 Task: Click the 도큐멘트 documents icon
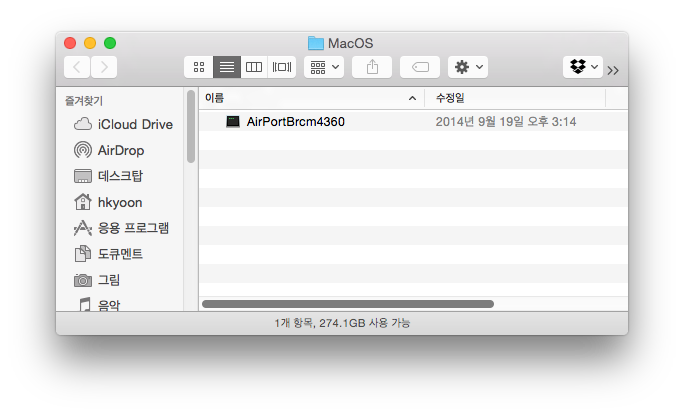coord(83,254)
